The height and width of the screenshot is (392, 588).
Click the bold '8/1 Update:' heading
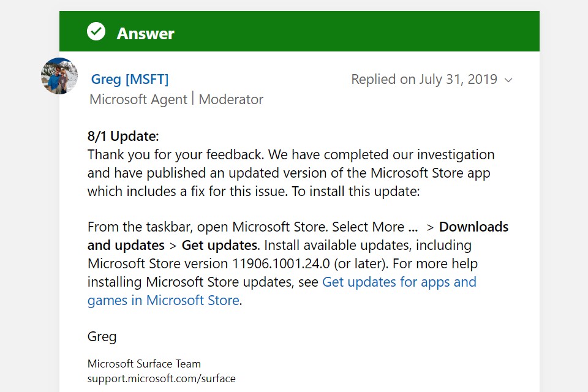point(123,136)
